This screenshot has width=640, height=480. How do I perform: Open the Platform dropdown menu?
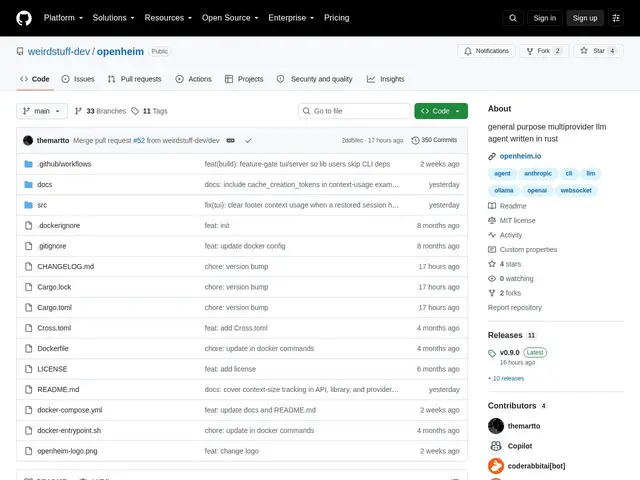[63, 18]
